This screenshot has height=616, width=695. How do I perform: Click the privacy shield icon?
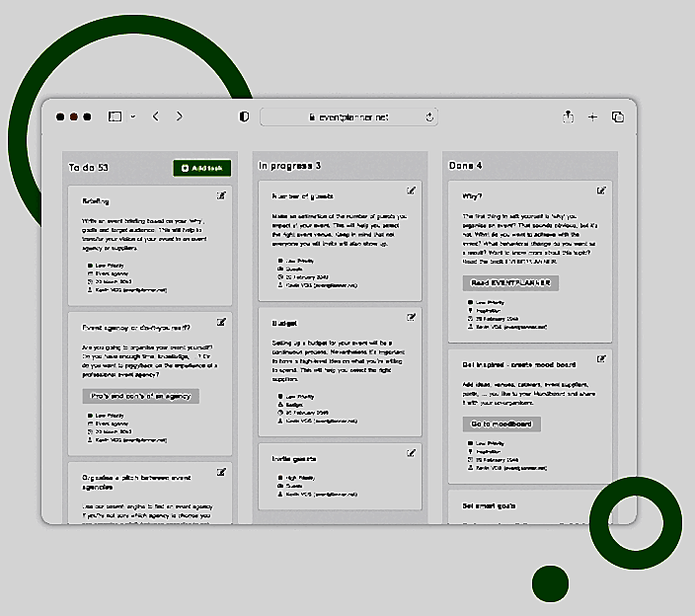pyautogui.click(x=244, y=116)
